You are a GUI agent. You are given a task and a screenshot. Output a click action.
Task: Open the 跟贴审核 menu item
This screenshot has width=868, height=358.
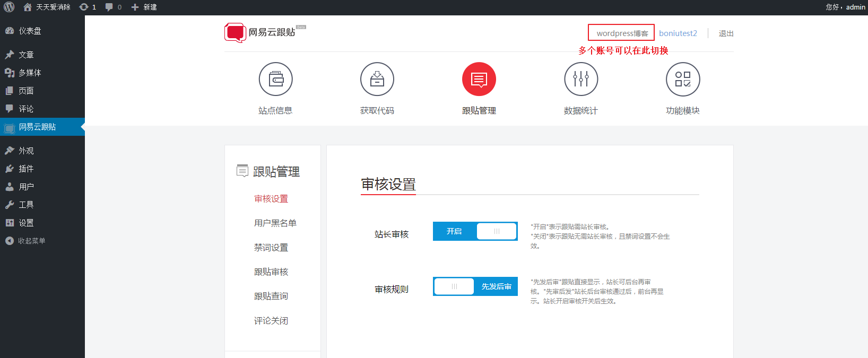click(x=271, y=272)
